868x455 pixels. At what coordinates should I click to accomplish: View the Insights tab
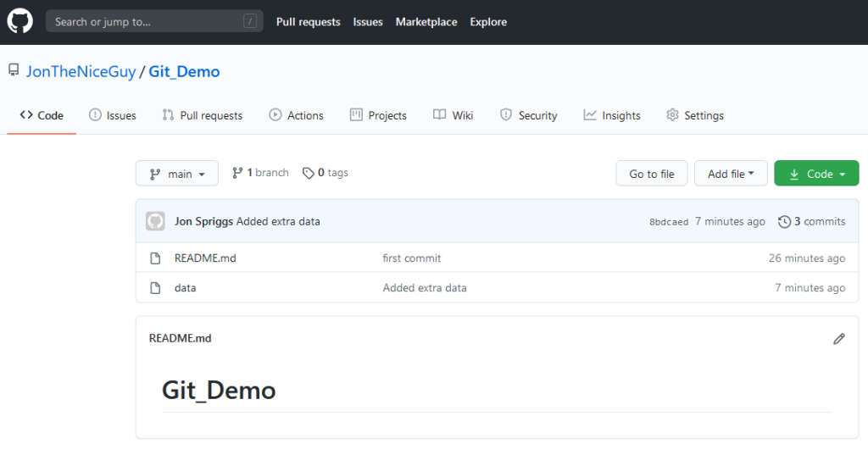612,115
